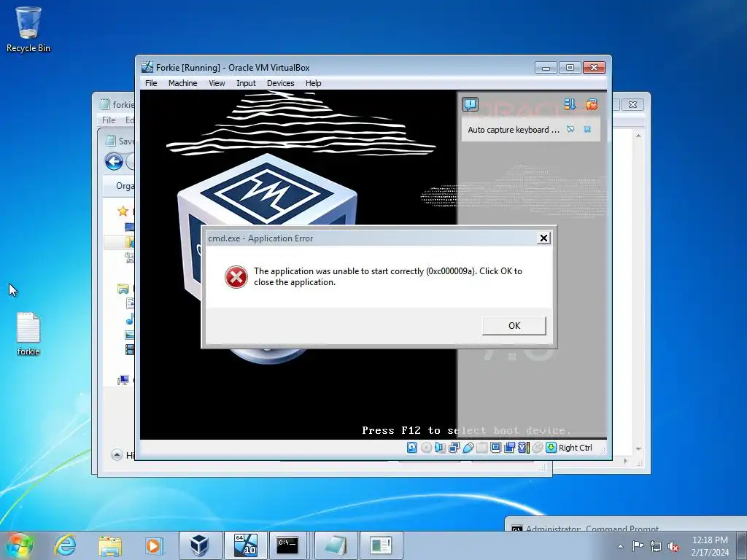Image resolution: width=747 pixels, height=560 pixels.
Task: Click the last taskbar program button with document icon
Action: (x=381, y=545)
